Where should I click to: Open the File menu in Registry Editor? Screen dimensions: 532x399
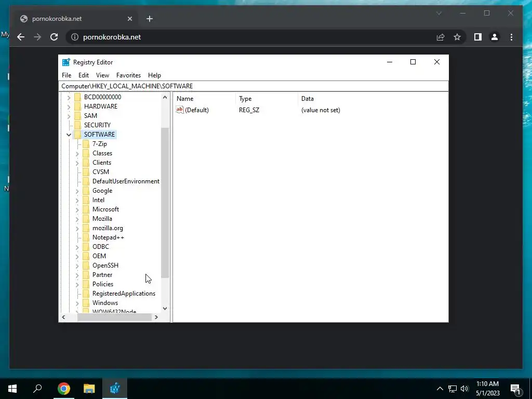click(66, 75)
